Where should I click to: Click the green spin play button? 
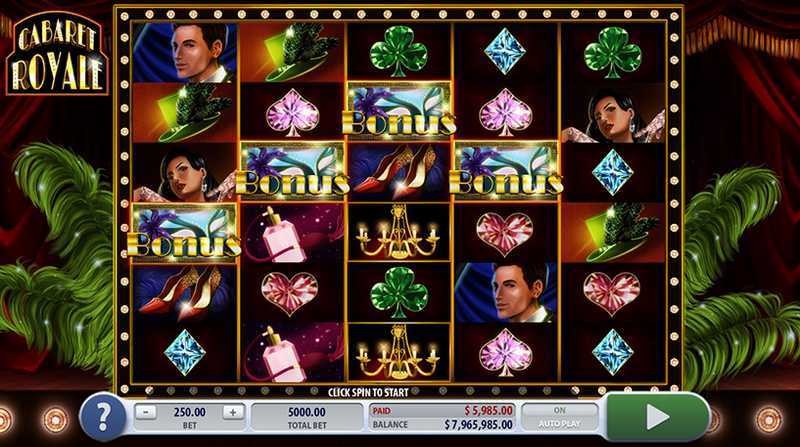(x=658, y=417)
